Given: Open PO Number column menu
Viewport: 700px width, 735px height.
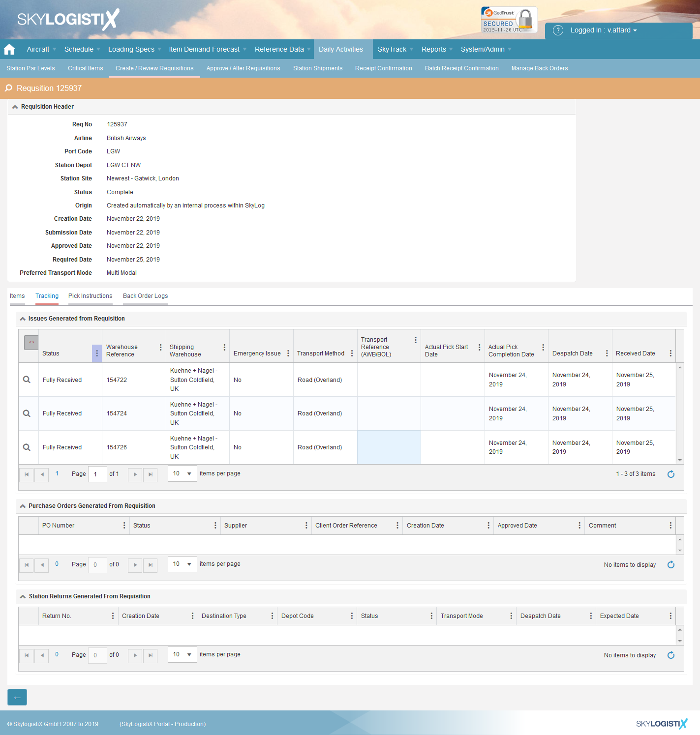Looking at the screenshot, I should pos(124,526).
